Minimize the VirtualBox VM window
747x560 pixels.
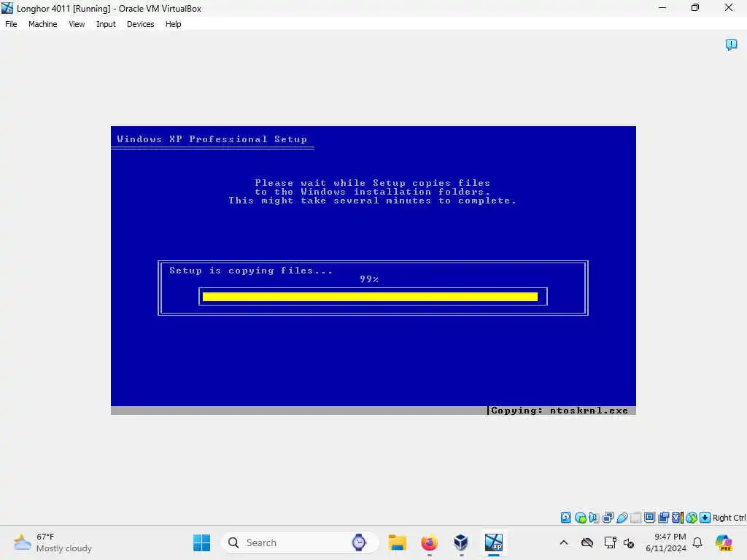coord(662,8)
